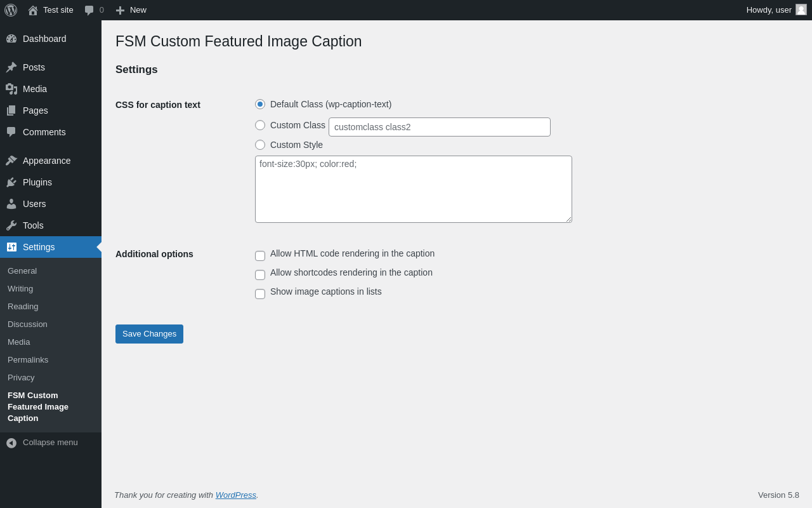Check Show image captions in lists
This screenshot has height=508, width=812.
coord(260,294)
